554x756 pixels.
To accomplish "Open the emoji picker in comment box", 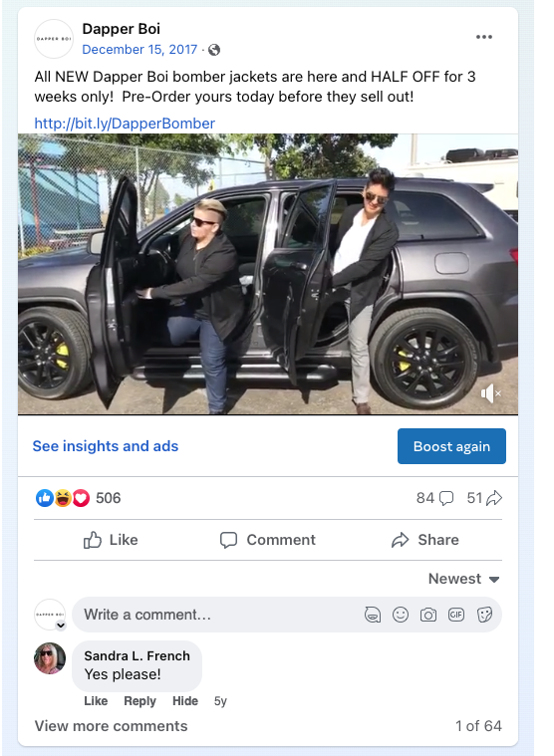I will pos(401,615).
